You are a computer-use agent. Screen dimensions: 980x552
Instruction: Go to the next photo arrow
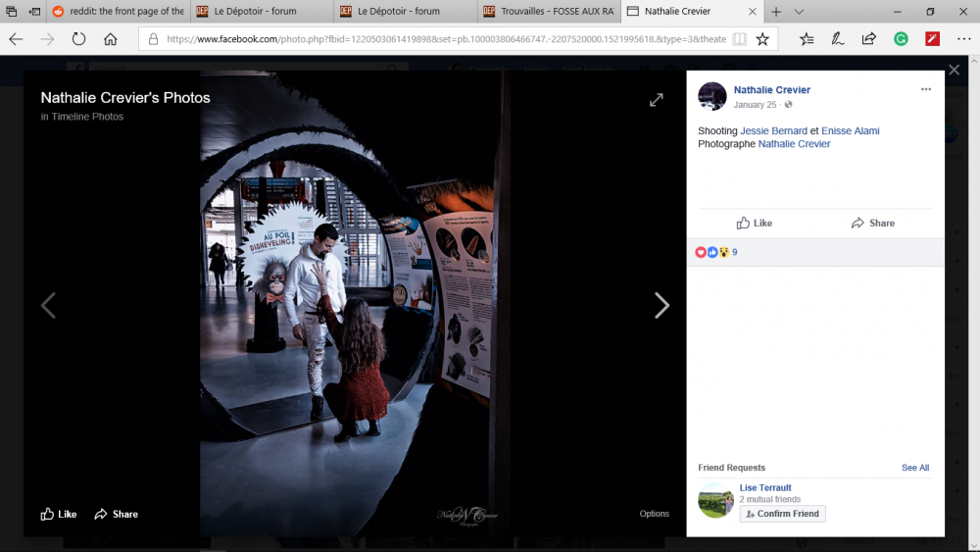(x=661, y=306)
